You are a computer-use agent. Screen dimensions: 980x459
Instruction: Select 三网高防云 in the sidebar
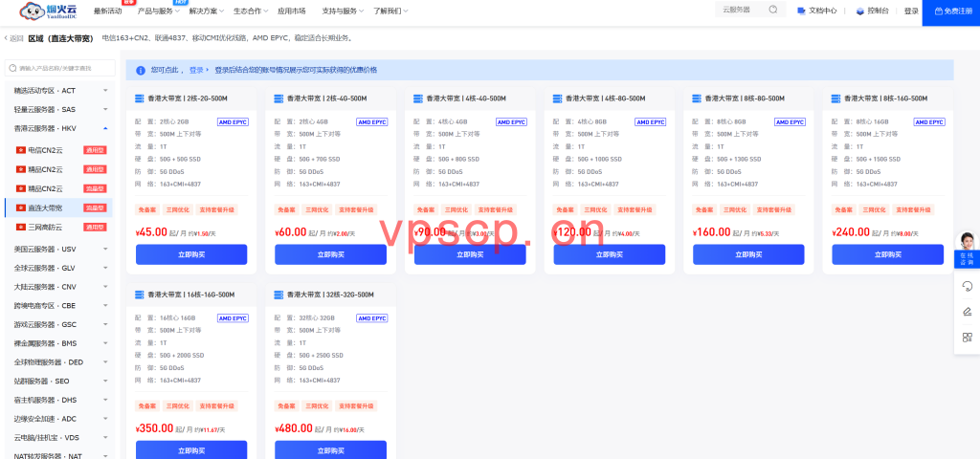click(x=59, y=227)
